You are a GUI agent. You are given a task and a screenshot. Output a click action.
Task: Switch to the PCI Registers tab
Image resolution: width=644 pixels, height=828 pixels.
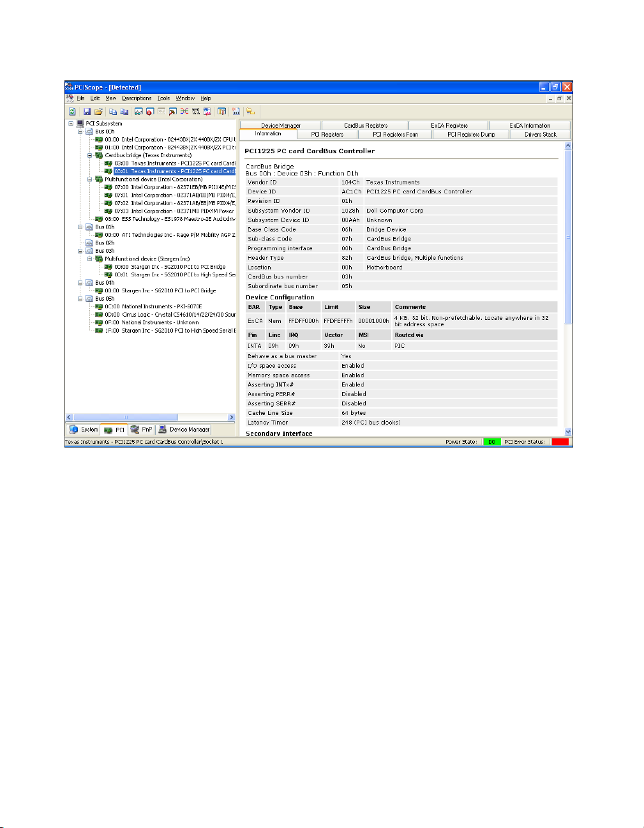327,135
